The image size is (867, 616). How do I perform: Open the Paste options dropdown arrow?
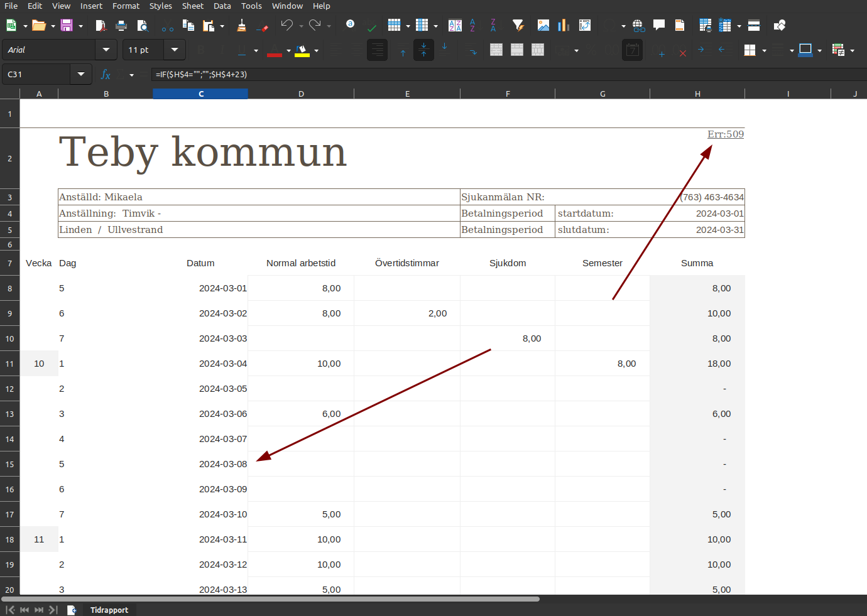click(x=222, y=26)
